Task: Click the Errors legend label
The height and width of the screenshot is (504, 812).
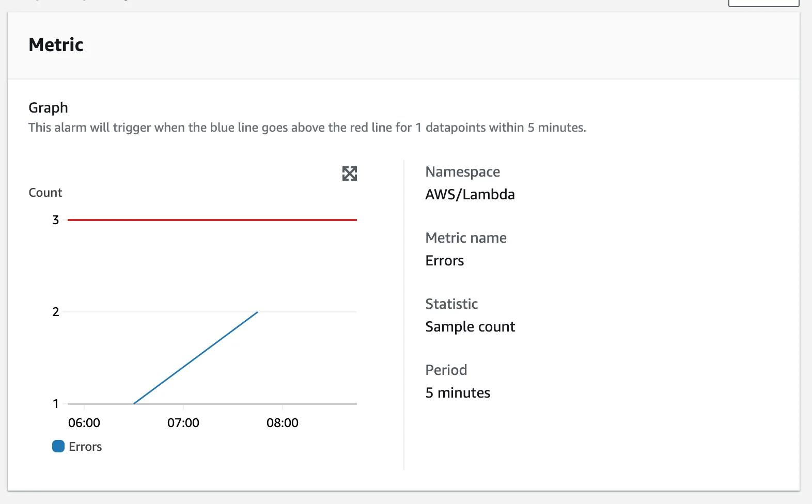Action: 85,447
